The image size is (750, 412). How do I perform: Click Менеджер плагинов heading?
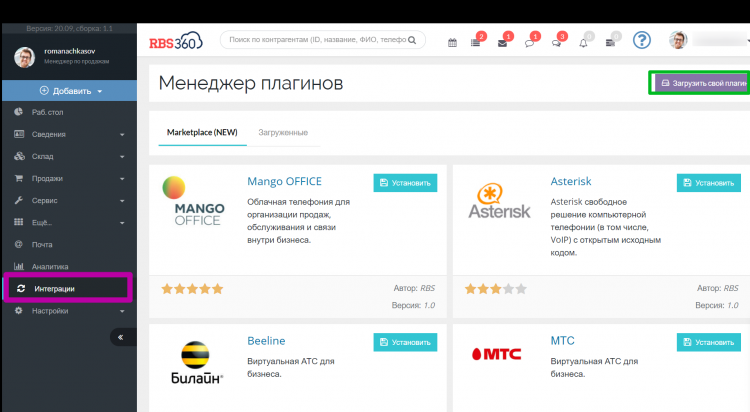tap(251, 83)
